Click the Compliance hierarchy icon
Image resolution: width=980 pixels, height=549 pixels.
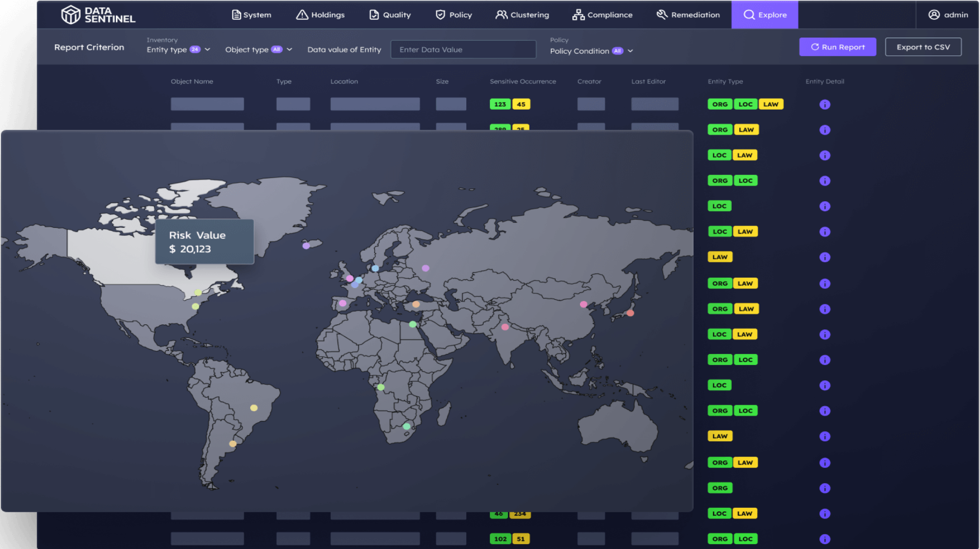pyautogui.click(x=578, y=15)
